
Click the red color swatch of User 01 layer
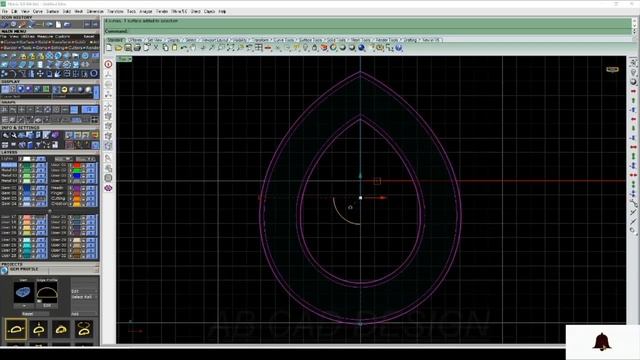coord(76,165)
